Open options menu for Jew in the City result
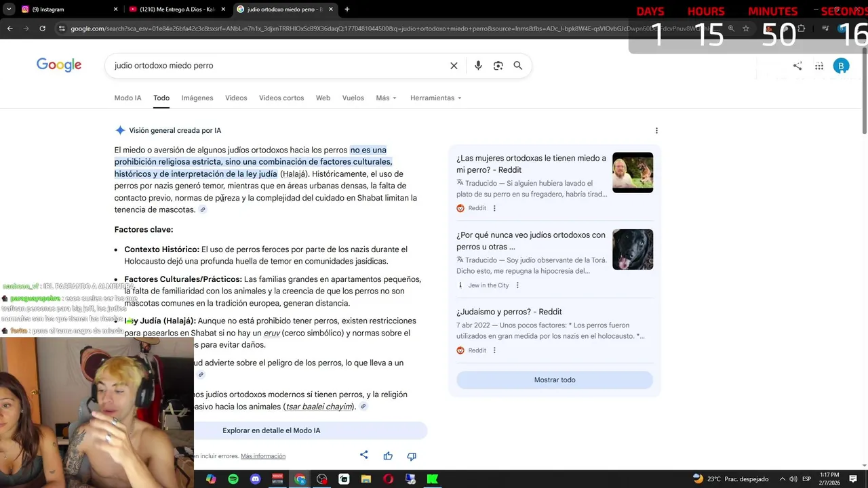Image resolution: width=868 pixels, height=488 pixels. point(517,285)
